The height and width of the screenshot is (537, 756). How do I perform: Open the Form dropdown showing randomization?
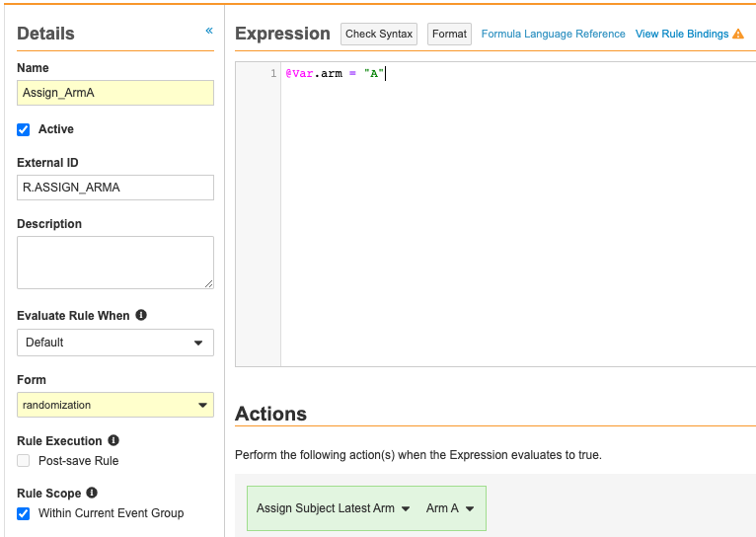pyautogui.click(x=115, y=405)
